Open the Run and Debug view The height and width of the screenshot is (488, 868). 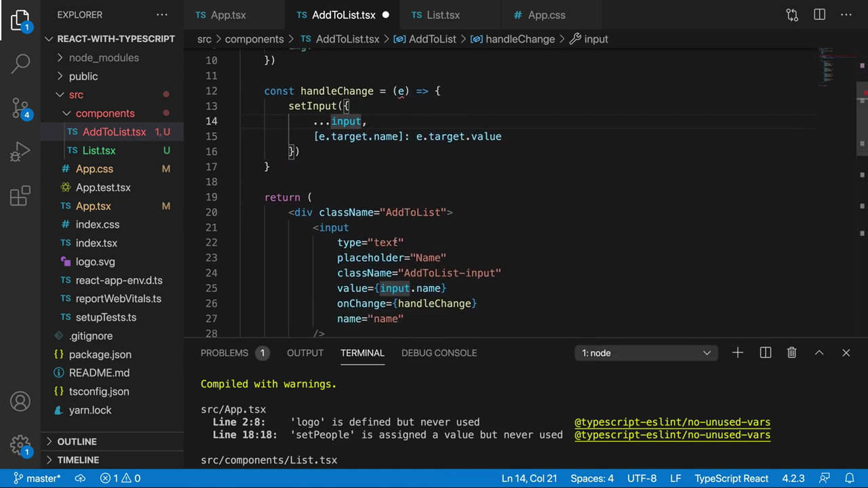(20, 152)
